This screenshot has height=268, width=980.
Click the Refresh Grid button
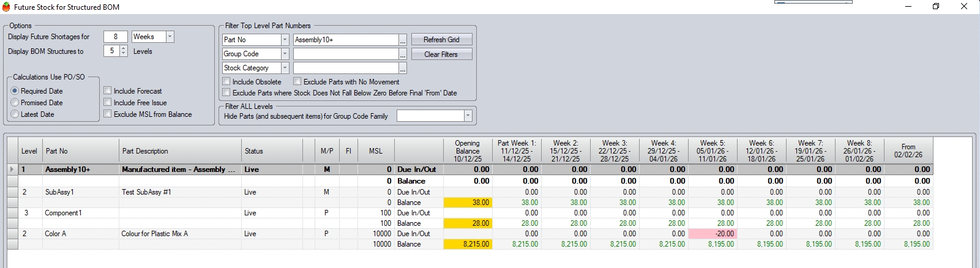pos(441,40)
